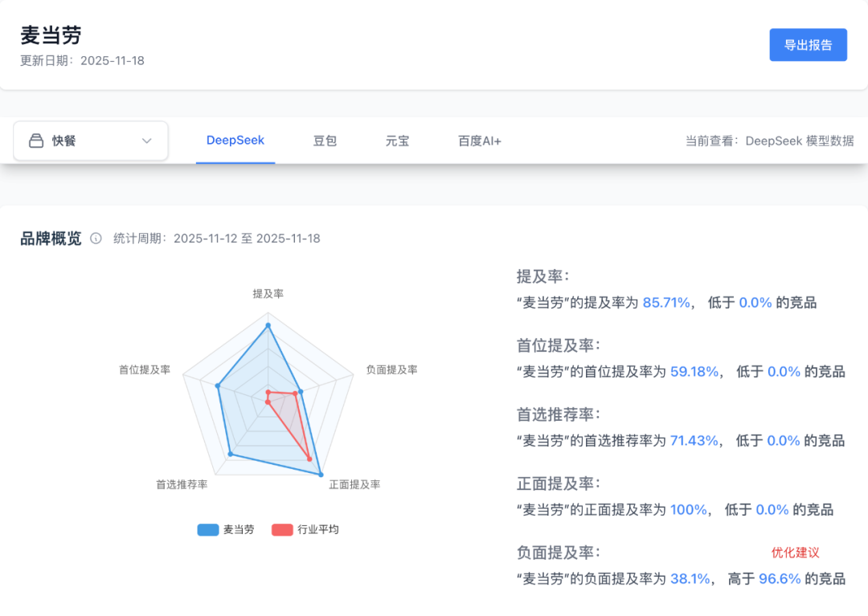The width and height of the screenshot is (868, 616).
Task: Switch to the 元宝 tab
Action: [397, 141]
